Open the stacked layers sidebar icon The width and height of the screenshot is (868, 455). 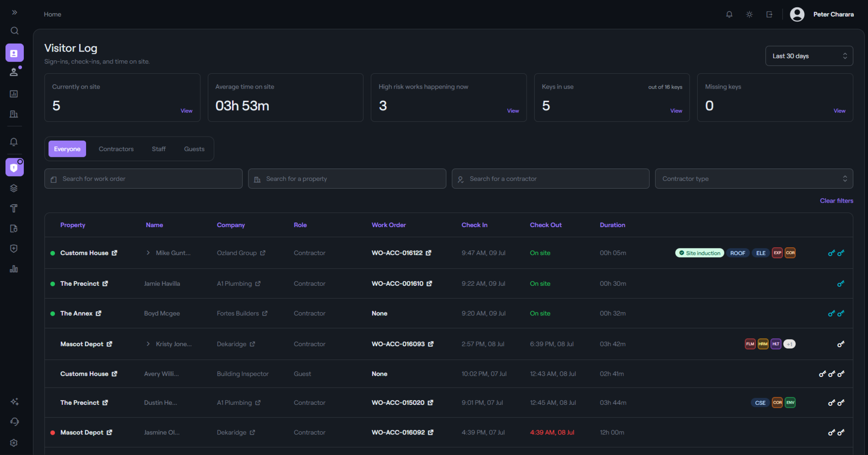[14, 188]
